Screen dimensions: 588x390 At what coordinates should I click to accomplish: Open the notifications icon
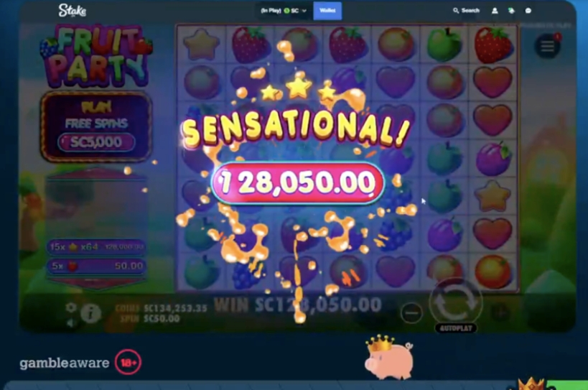(511, 11)
